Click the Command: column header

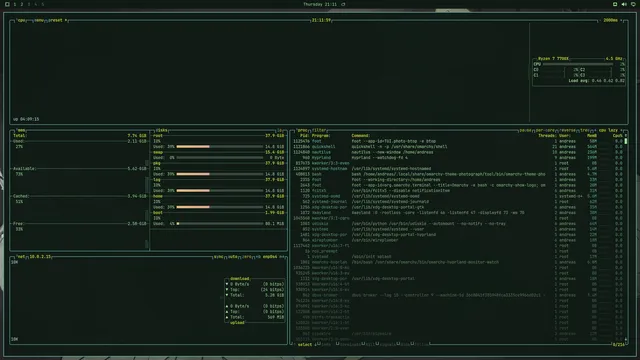361,136
